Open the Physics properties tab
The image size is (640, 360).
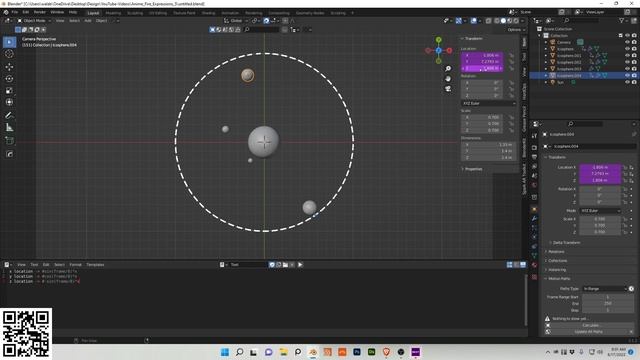point(534,237)
